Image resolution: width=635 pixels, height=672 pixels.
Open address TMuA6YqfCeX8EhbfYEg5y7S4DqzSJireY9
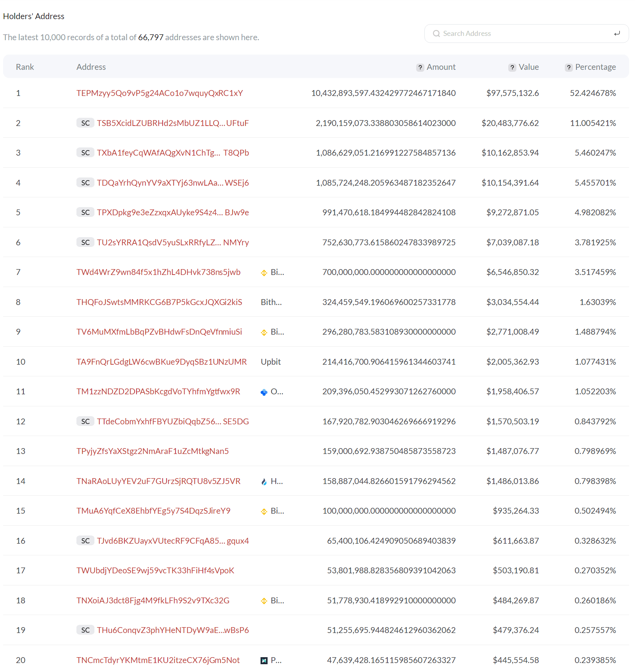[153, 511]
